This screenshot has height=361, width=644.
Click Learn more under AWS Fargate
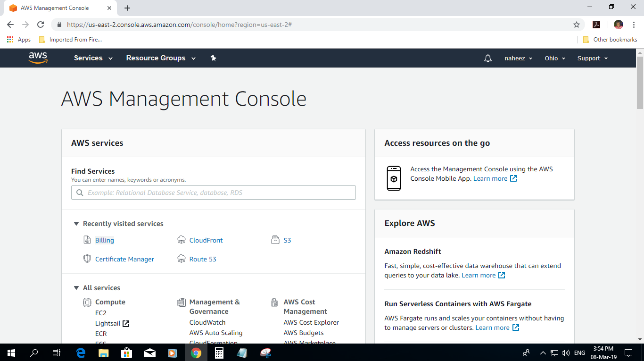pos(497,327)
